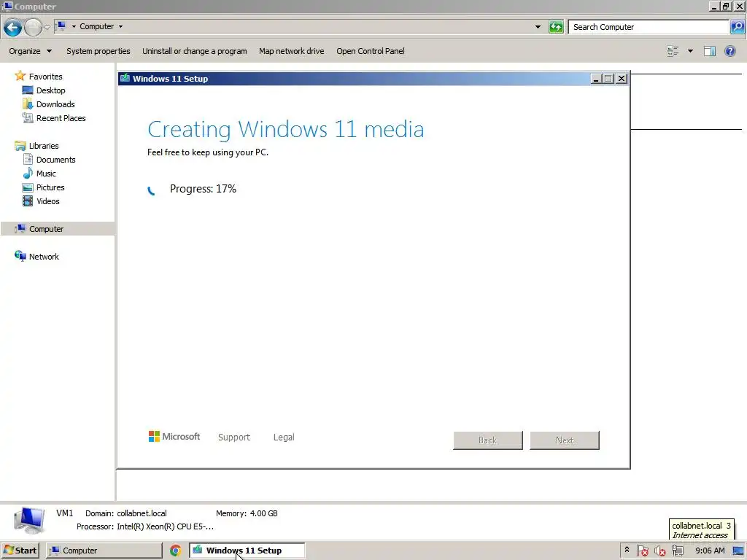Click the search magnifier icon
The image size is (747, 560).
coord(737,27)
